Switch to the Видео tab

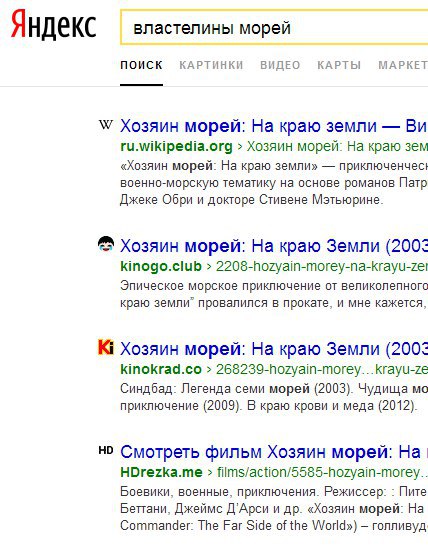tap(280, 65)
